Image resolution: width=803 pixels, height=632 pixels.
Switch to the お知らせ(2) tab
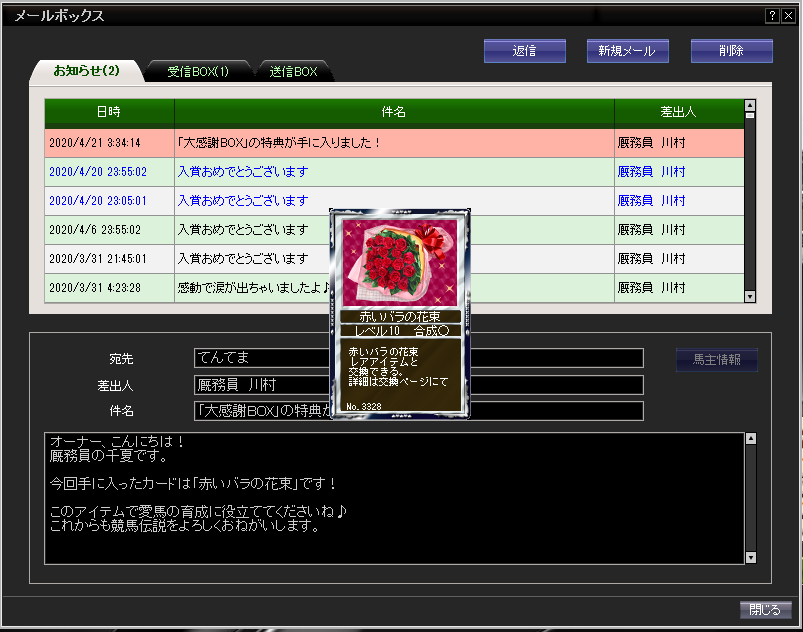coord(87,71)
